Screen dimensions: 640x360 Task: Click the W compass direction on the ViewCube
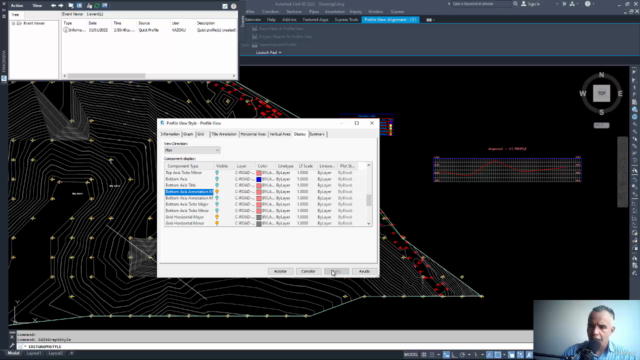point(583,93)
